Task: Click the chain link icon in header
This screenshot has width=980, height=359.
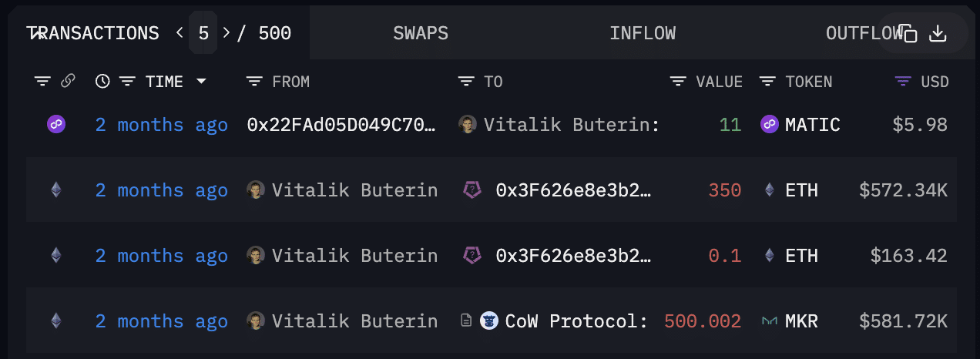Action: tap(68, 81)
